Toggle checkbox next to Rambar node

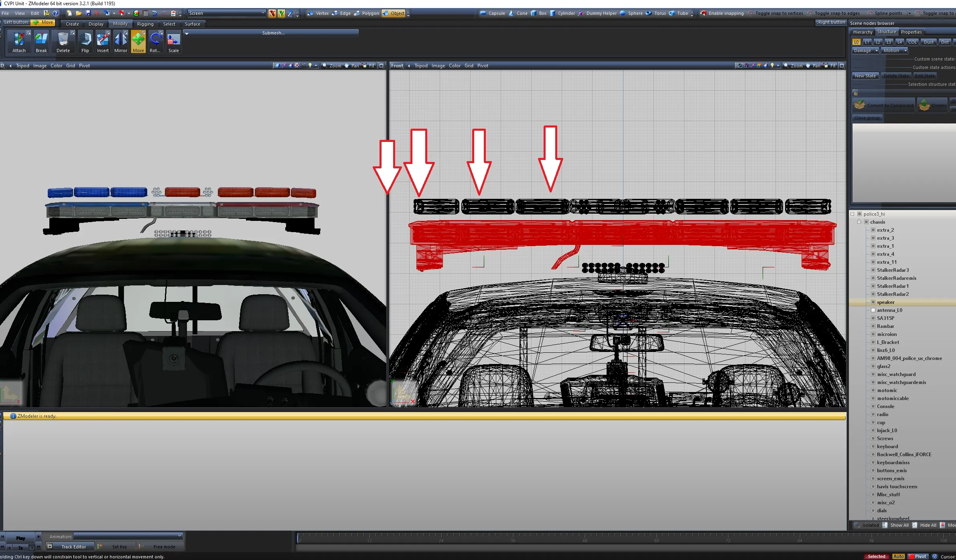coord(873,326)
